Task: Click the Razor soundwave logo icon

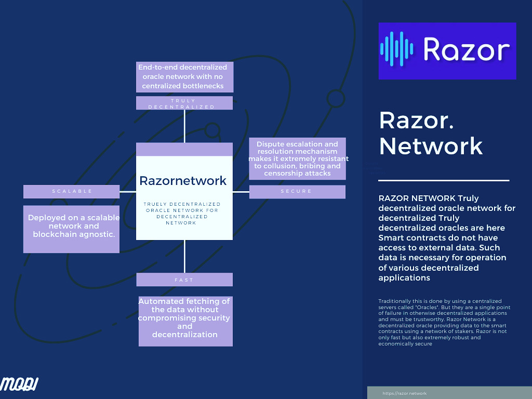Action: point(396,49)
